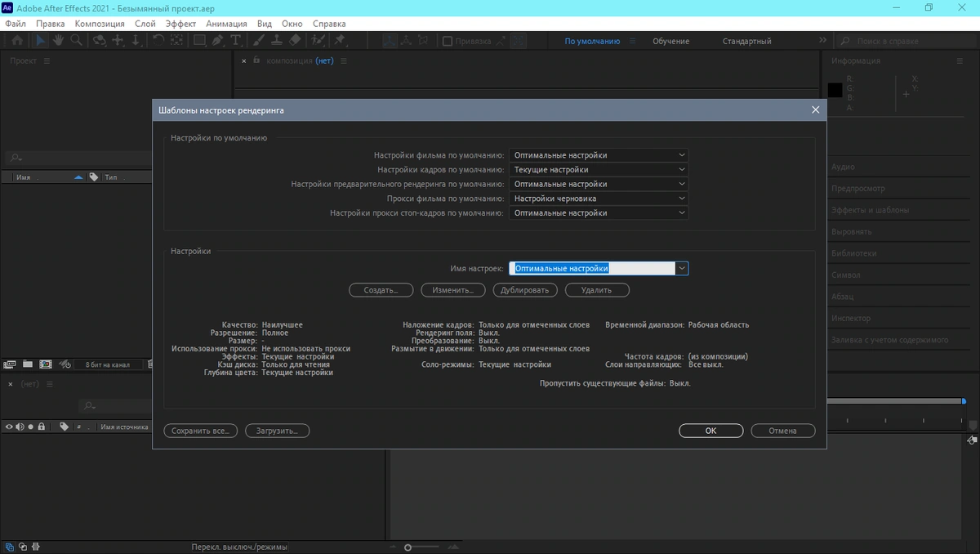Screen dimensions: 980x554
Task: Click the 'Изменить...' button
Action: point(453,290)
